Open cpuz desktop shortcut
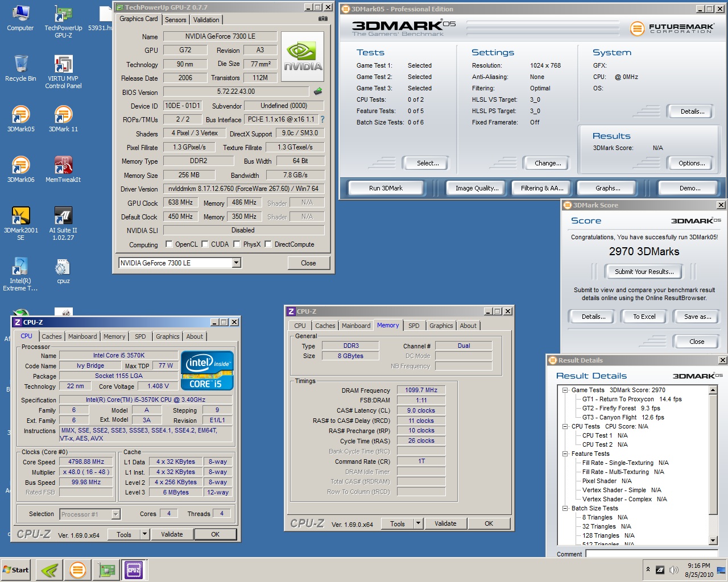This screenshot has width=728, height=582. click(63, 271)
